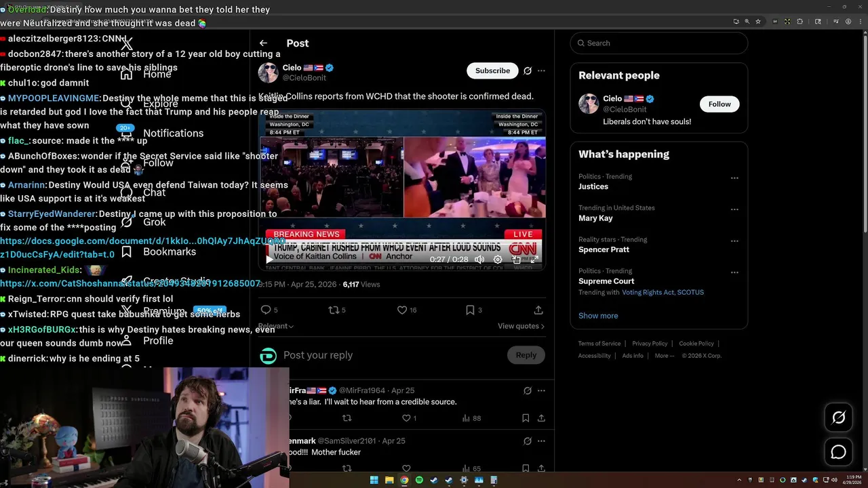Open Mary Kay trending topic

(595, 218)
